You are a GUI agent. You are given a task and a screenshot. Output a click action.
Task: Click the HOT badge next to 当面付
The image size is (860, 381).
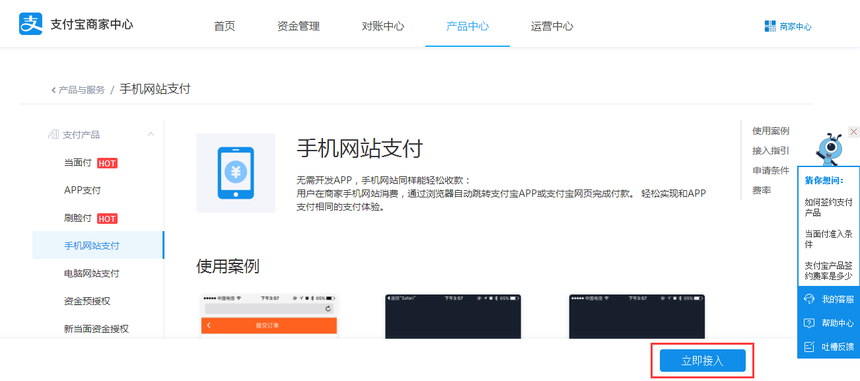(107, 163)
